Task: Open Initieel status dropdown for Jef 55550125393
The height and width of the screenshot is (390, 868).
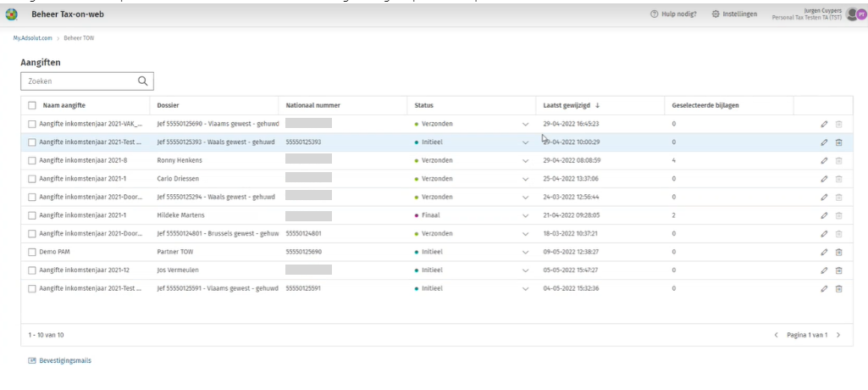Action: point(525,142)
